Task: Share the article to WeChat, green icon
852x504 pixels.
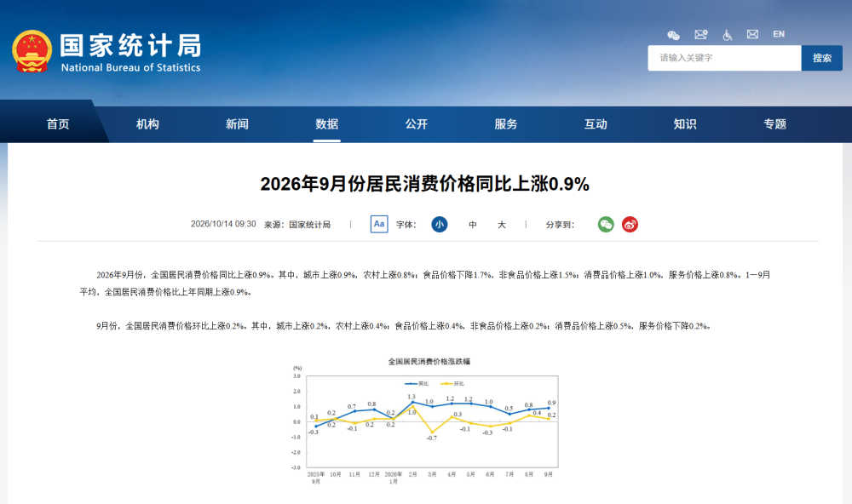Action: tap(606, 224)
